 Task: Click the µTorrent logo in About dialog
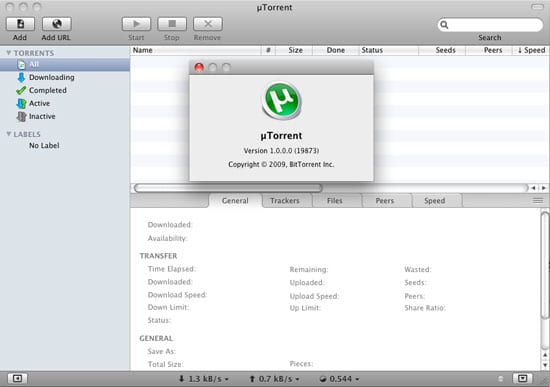[282, 101]
